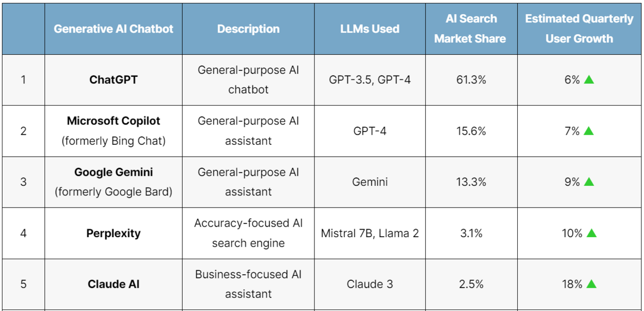Click the 61.3% market share value
The height and width of the screenshot is (311, 644).
click(x=471, y=80)
